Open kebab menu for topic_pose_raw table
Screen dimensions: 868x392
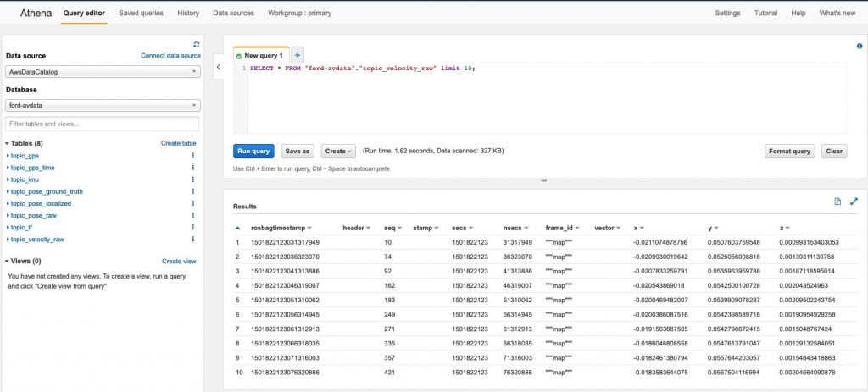tap(192, 216)
